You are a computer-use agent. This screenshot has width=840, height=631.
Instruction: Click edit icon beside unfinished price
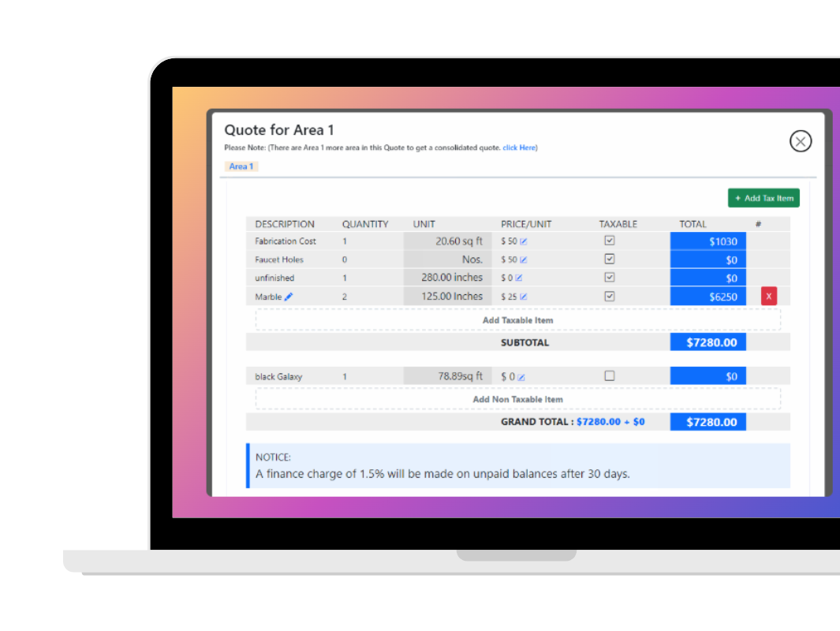click(x=519, y=278)
